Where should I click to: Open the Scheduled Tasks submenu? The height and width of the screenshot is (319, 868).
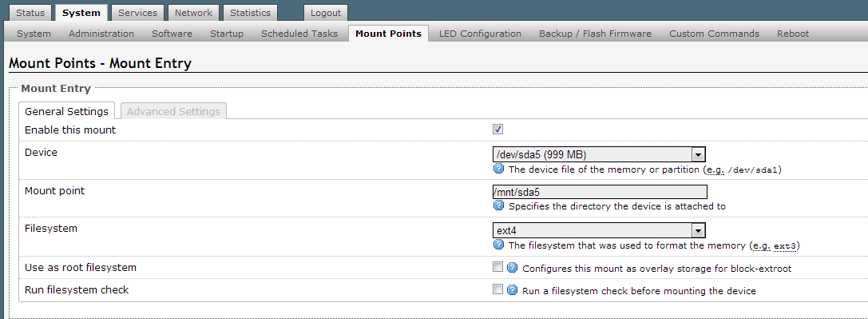pos(299,34)
